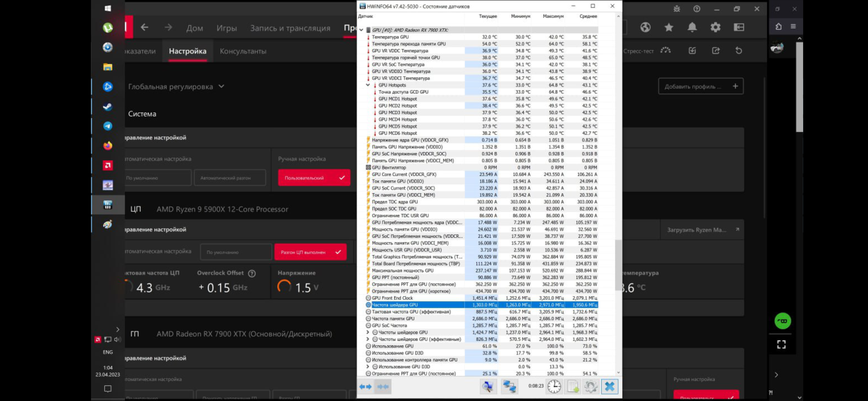
Task: Click the HWiNFO log file icon
Action: (x=573, y=387)
